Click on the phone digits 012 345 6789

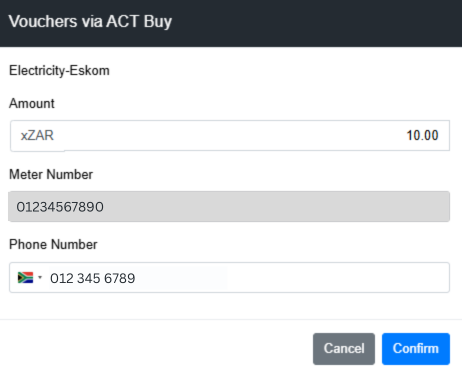click(93, 278)
